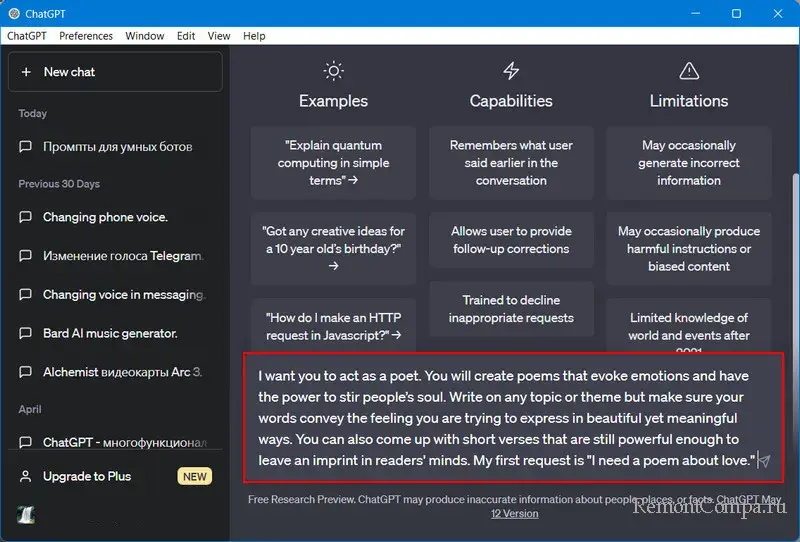Click the send message paper plane icon

click(x=764, y=461)
